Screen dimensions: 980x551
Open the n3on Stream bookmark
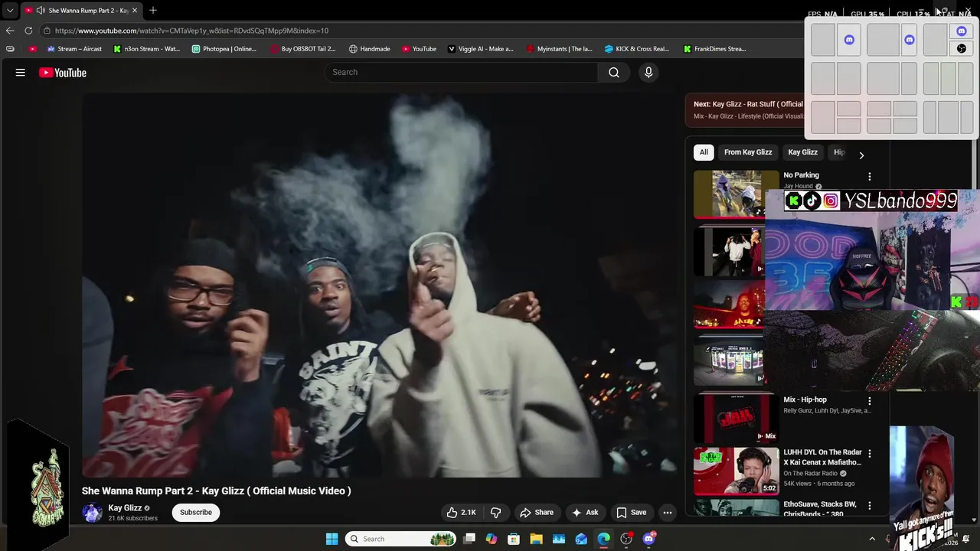tap(146, 49)
